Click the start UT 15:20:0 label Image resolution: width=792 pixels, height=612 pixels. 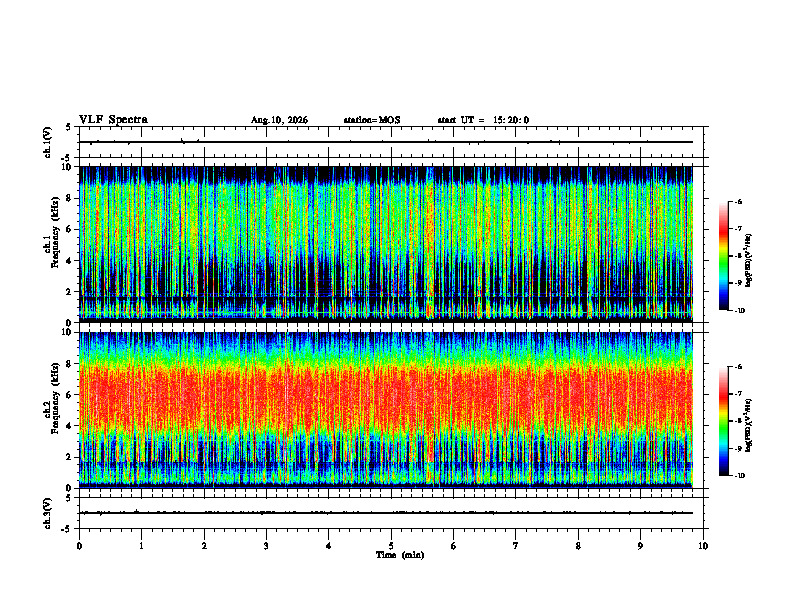tap(483, 120)
